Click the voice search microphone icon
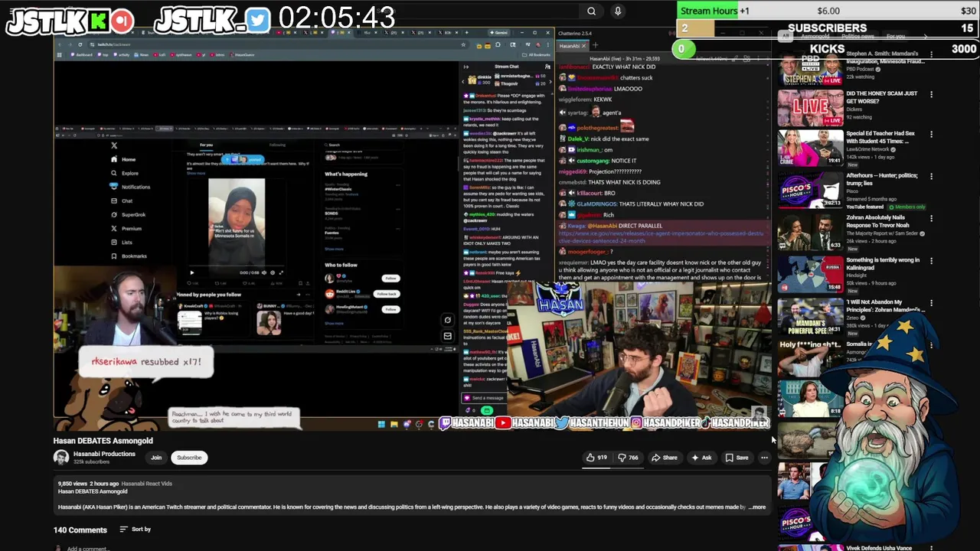Image resolution: width=980 pixels, height=551 pixels. [x=618, y=11]
